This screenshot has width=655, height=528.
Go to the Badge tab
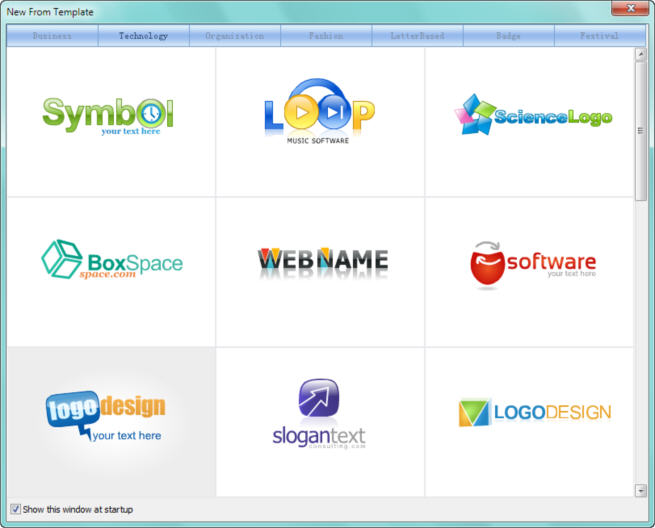[x=508, y=36]
